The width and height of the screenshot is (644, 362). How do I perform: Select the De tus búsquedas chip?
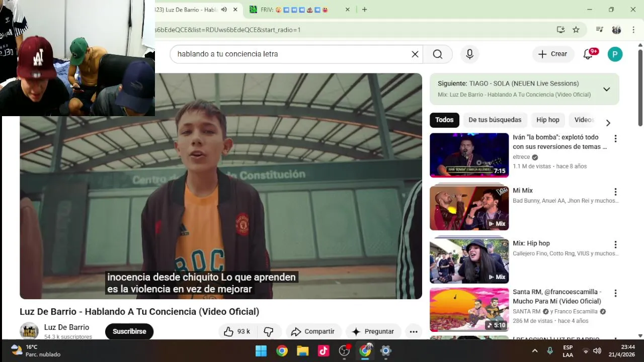click(x=495, y=120)
